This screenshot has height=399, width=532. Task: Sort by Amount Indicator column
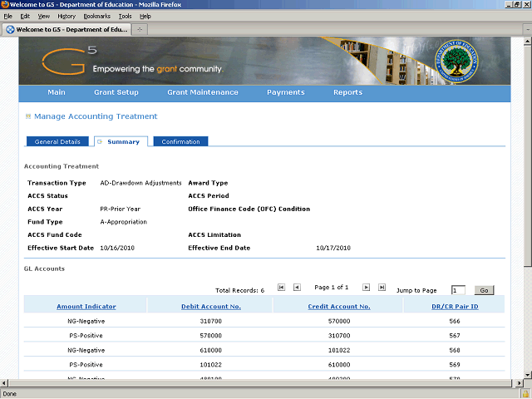coord(86,307)
